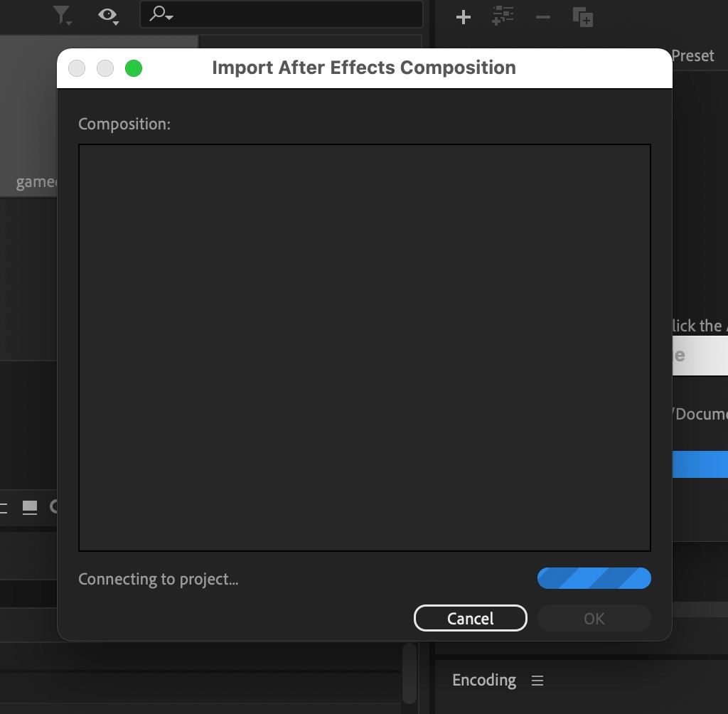Open the media browser filter funnel
Image resolution: width=728 pixels, height=714 pixels.
pos(62,15)
